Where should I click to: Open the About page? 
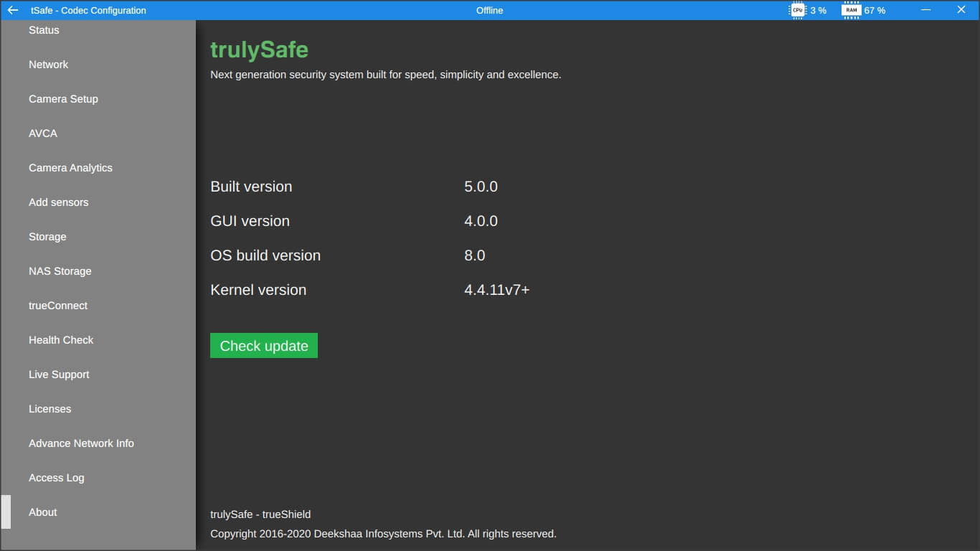42,512
